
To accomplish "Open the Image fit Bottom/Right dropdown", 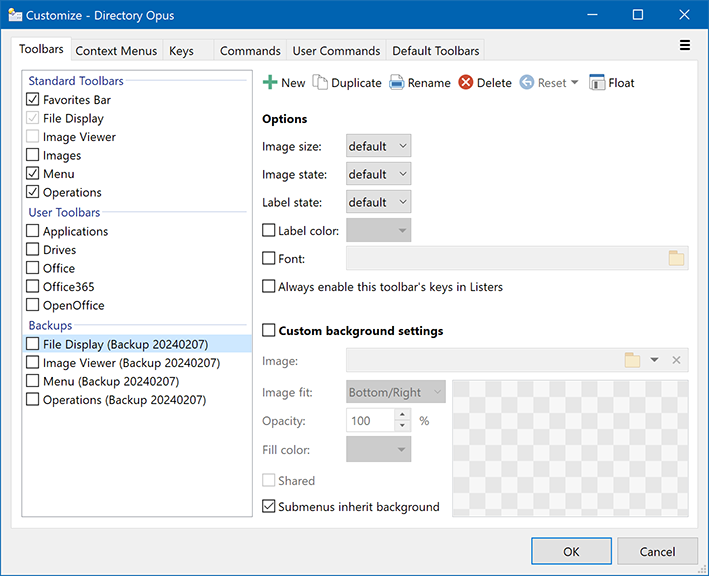I will pyautogui.click(x=396, y=392).
